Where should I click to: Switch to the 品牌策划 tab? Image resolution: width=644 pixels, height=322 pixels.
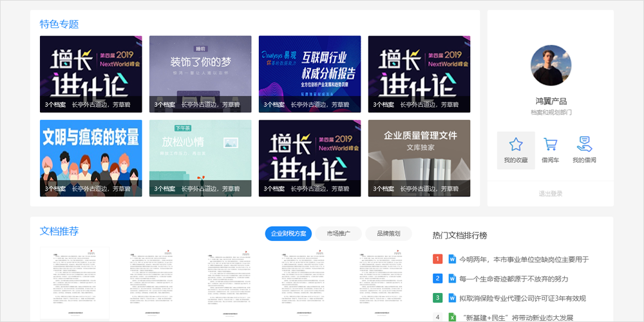pyautogui.click(x=388, y=234)
